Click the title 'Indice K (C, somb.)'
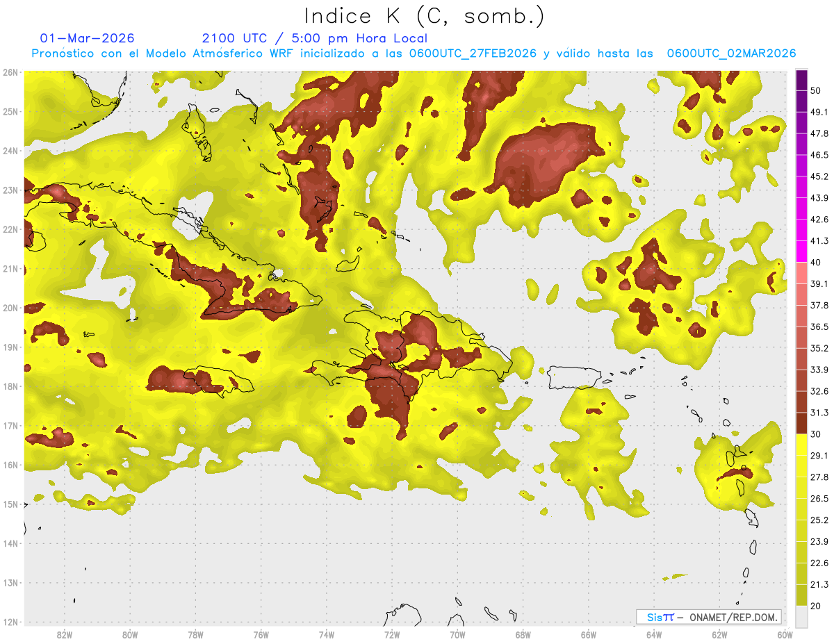Viewport: 834px width, 644px height. coord(425,17)
